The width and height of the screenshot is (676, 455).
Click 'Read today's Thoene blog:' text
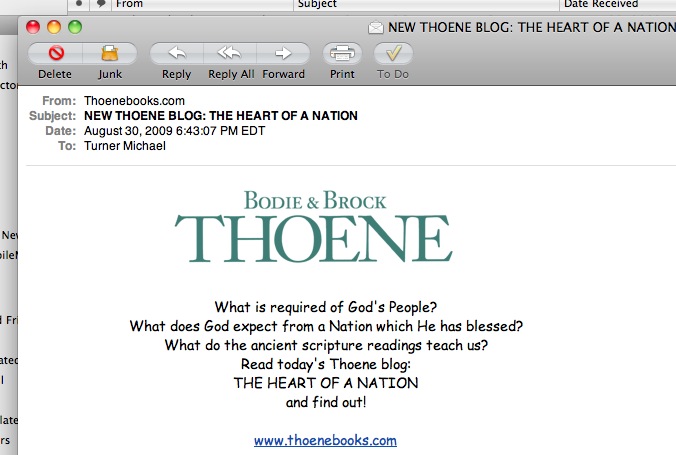326,364
